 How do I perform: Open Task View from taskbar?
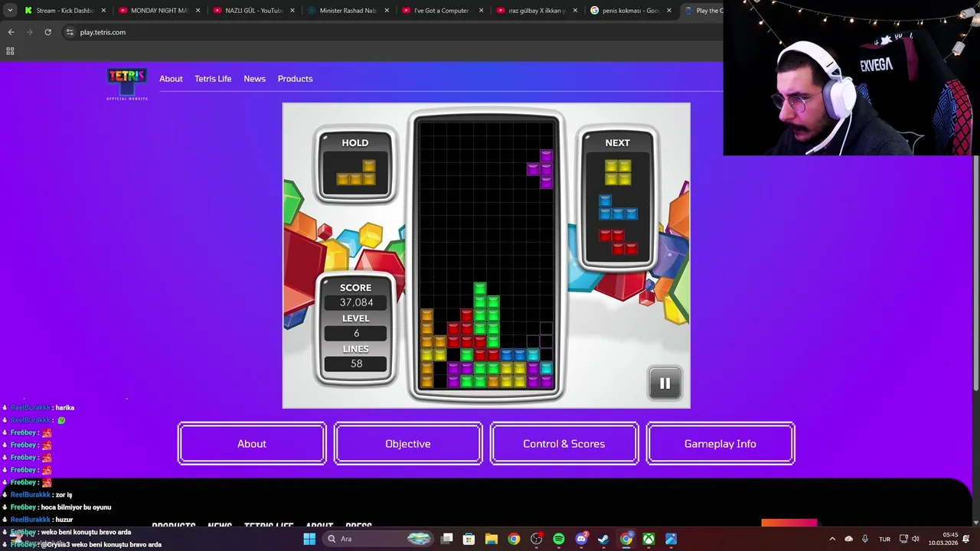tap(447, 539)
